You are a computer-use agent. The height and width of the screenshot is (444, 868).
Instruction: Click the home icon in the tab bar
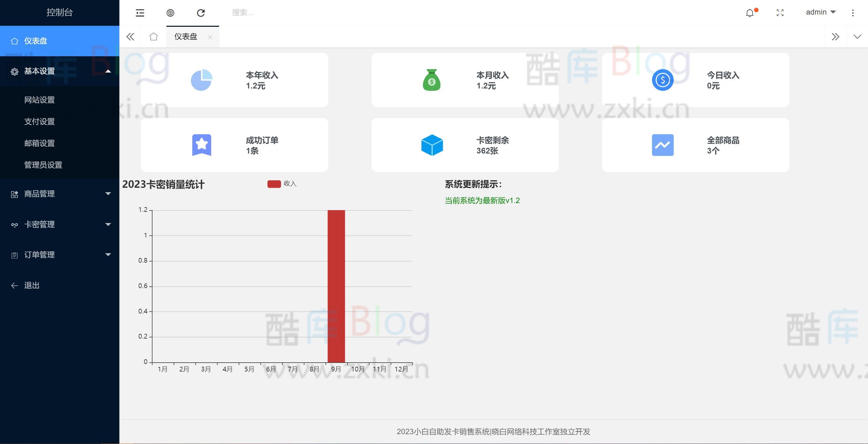coord(153,37)
